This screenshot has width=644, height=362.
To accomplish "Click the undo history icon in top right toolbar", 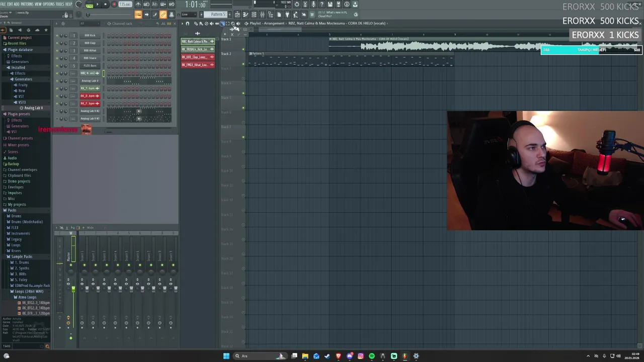I will point(296,4).
